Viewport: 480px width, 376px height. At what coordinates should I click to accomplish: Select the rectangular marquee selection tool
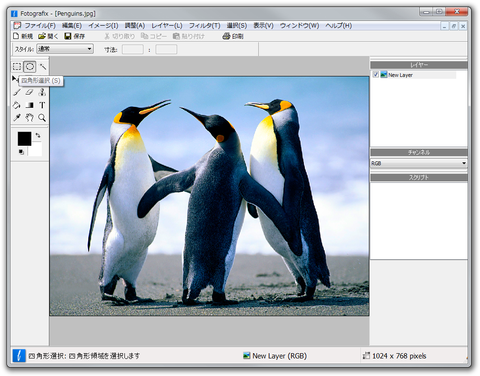[17, 67]
